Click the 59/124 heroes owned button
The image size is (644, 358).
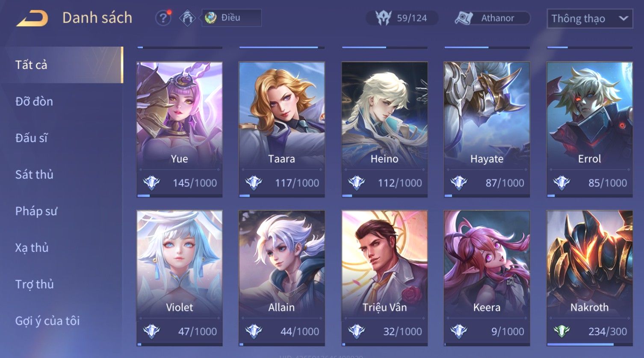tap(402, 18)
